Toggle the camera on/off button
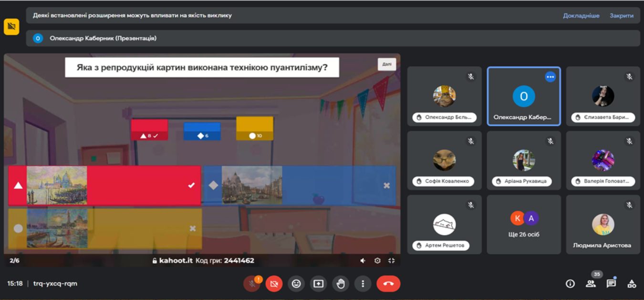 [x=274, y=284]
